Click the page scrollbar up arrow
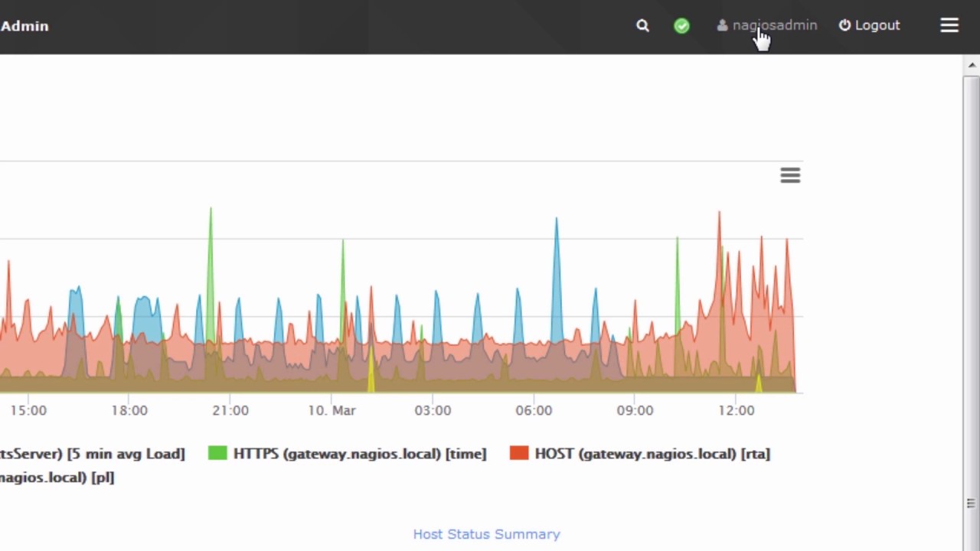Viewport: 980px width, 551px height. click(x=972, y=65)
